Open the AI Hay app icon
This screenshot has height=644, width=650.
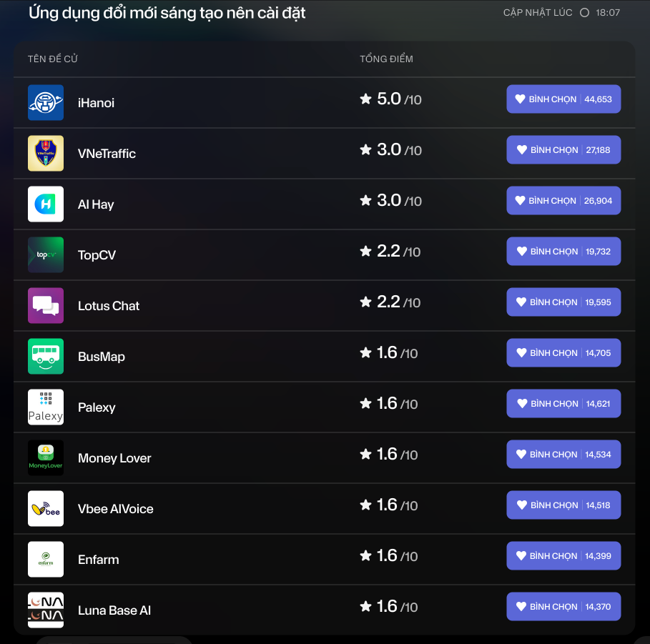coord(46,204)
